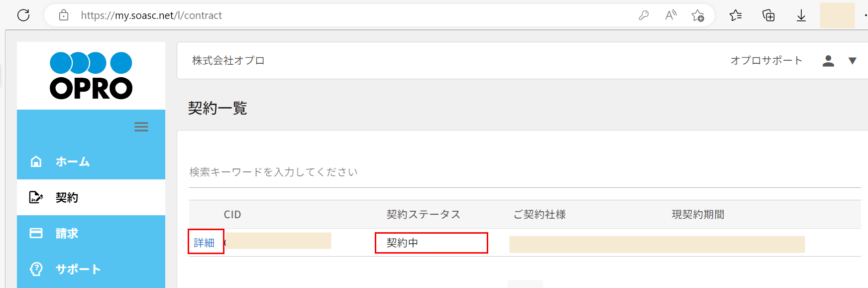Open 請求 in the sidebar
This screenshot has width=868, height=288.
pos(67,233)
